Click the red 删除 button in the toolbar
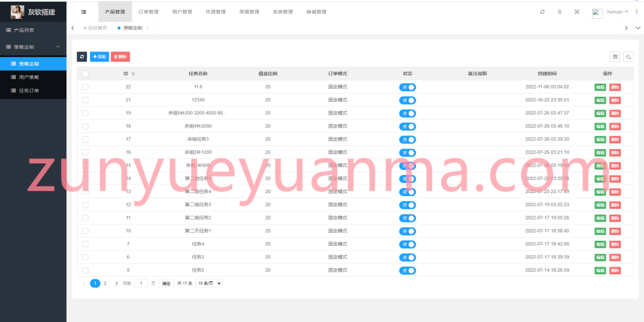This screenshot has width=644, height=322. click(120, 57)
